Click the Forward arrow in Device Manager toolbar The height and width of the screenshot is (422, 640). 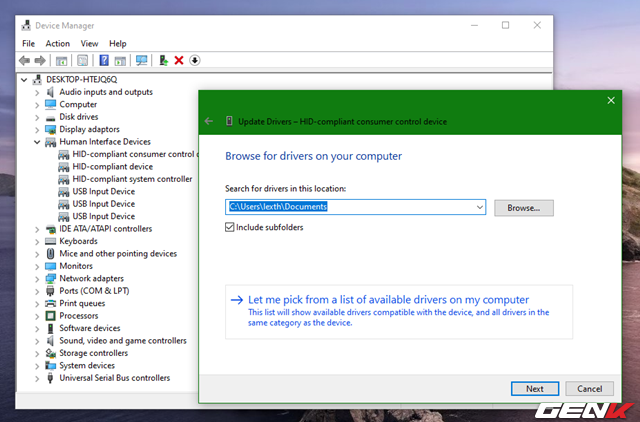click(x=40, y=61)
